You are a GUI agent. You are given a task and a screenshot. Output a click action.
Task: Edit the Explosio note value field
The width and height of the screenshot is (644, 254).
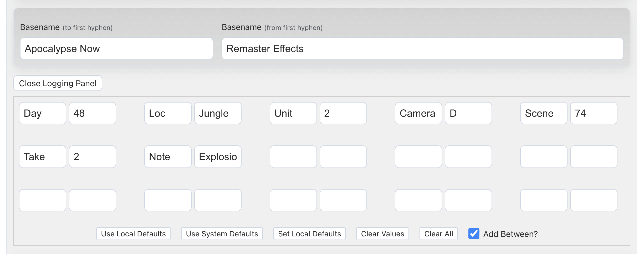218,157
